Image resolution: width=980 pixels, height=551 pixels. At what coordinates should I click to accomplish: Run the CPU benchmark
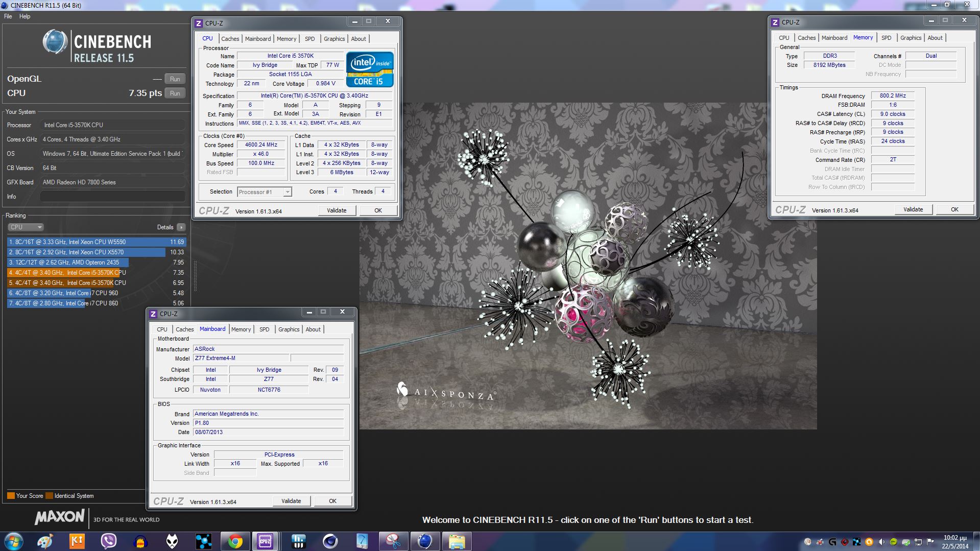point(175,93)
